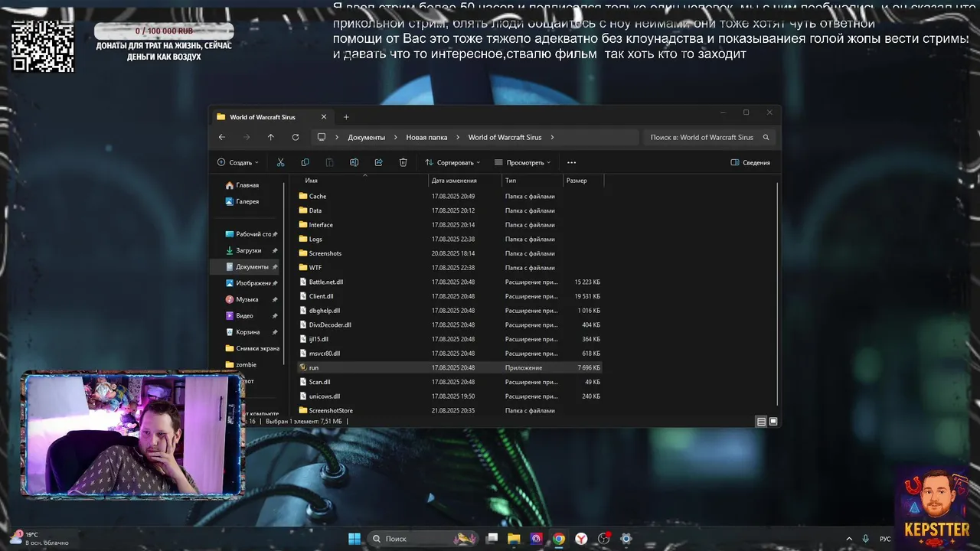This screenshot has height=551, width=980.
Task: Select the Interface folder row
Action: (449, 225)
